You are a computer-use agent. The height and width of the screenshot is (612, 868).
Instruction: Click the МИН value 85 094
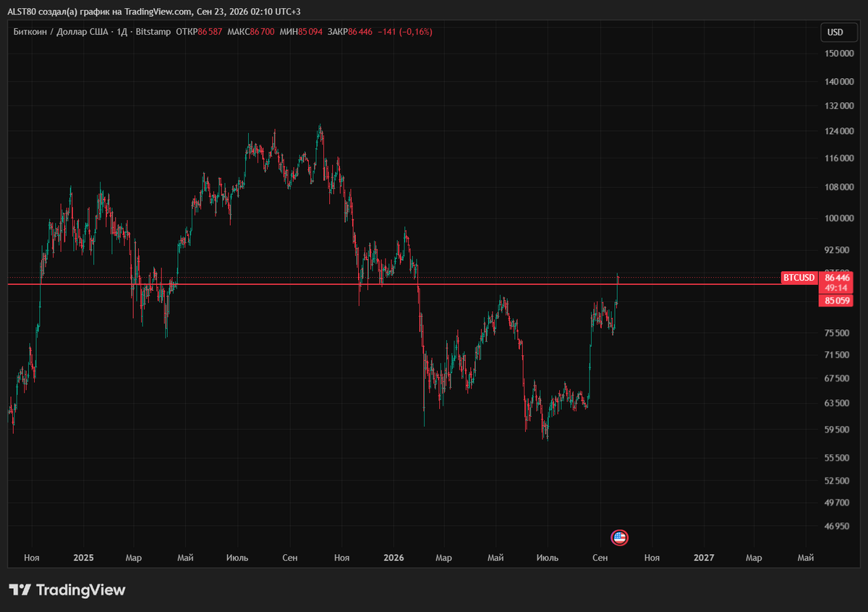(x=311, y=32)
